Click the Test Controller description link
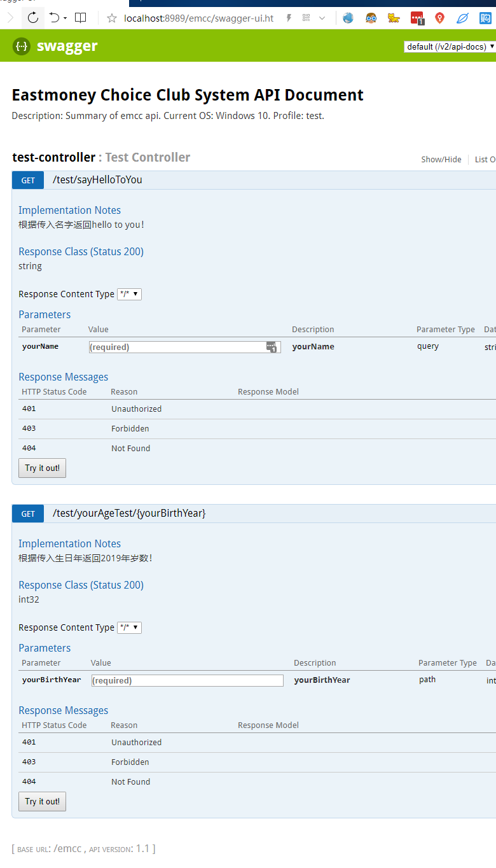This screenshot has width=496, height=868. tap(148, 157)
